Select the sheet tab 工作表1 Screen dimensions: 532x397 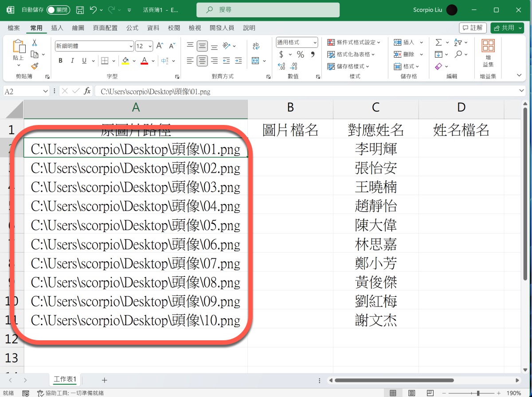65,380
